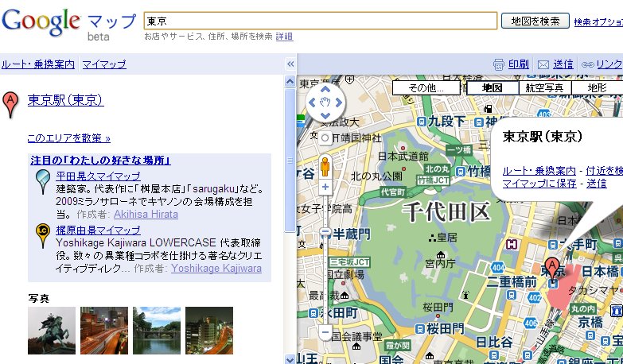Screen dimensions: 623x364
Task: Open マイマップ tab in left panel
Action: tap(104, 64)
